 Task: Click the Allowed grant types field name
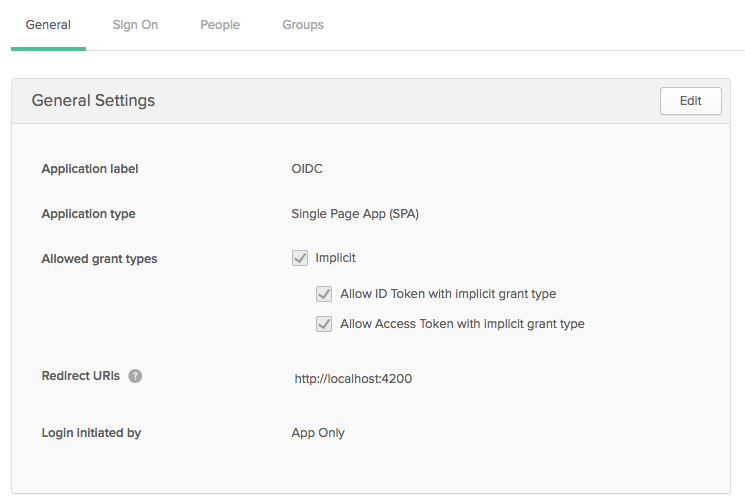pos(99,259)
